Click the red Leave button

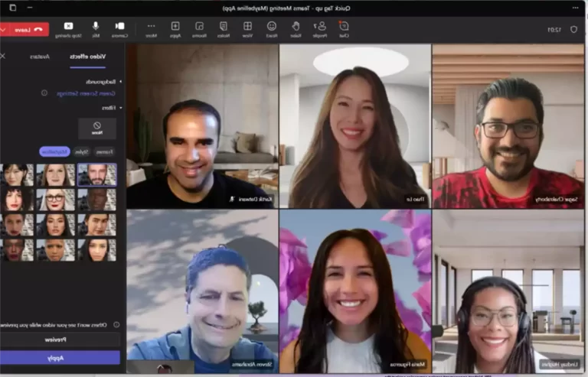pyautogui.click(x=28, y=30)
